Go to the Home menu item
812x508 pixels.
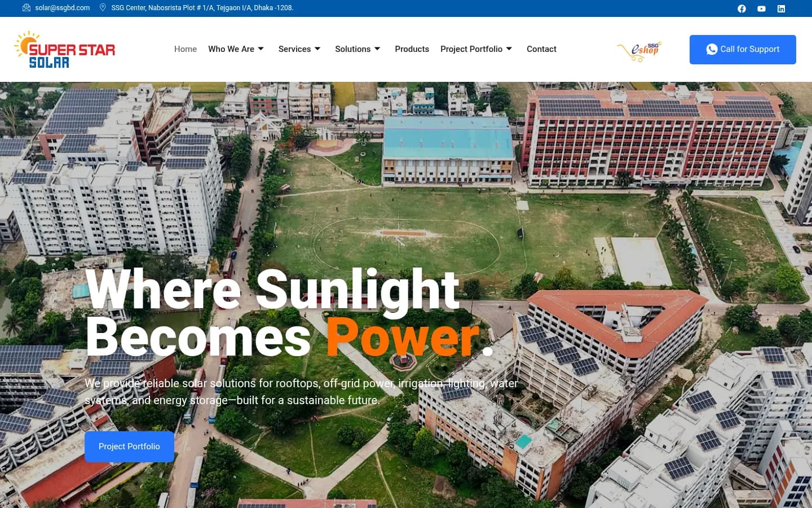point(186,49)
